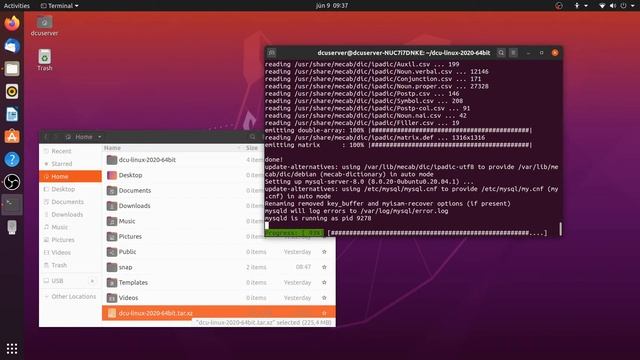Expand the system menu arrow in top bar

(633, 6)
